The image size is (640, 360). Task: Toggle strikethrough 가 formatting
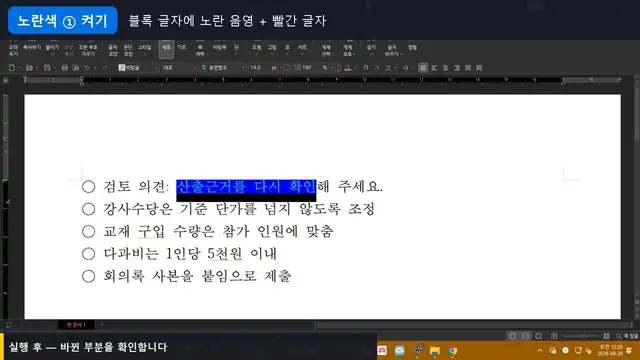405,68
